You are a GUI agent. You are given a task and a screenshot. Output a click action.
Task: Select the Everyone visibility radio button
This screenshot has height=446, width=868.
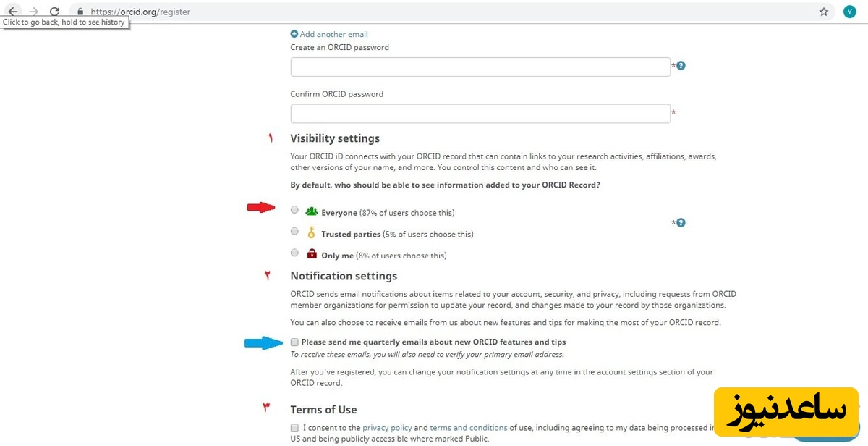[x=294, y=210]
